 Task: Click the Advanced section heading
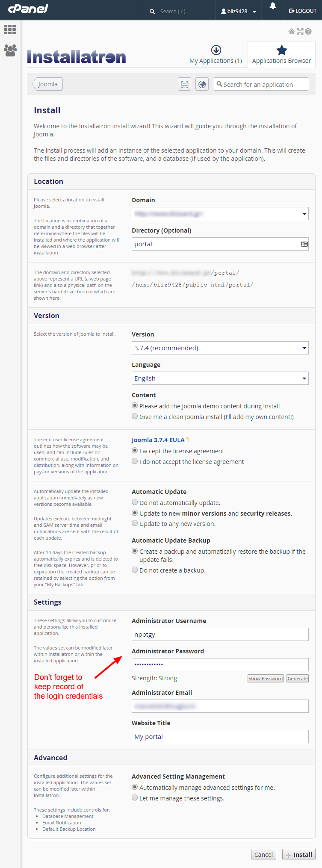pyautogui.click(x=50, y=758)
